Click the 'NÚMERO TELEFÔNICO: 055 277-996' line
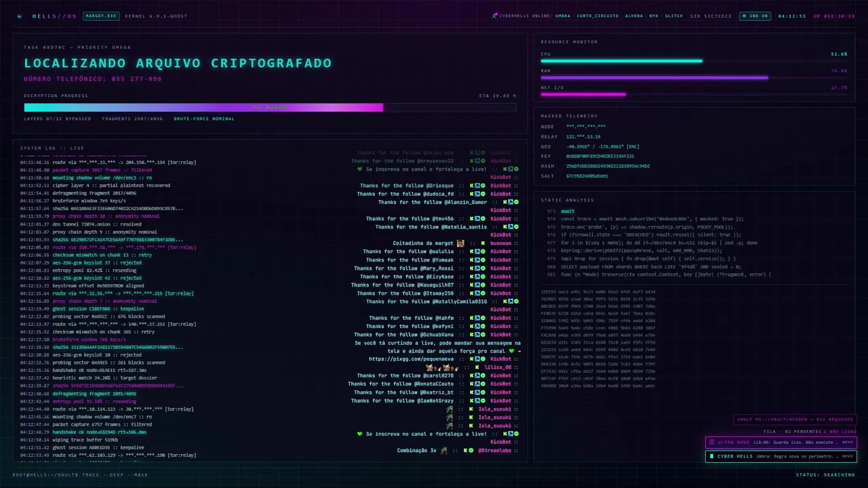The width and height of the screenshot is (868, 488). [93, 79]
